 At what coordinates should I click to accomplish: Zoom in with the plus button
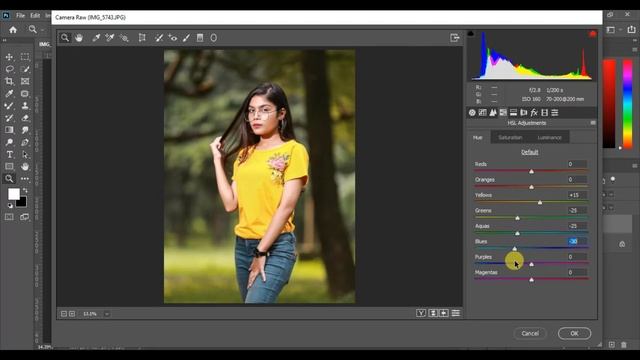[72, 314]
